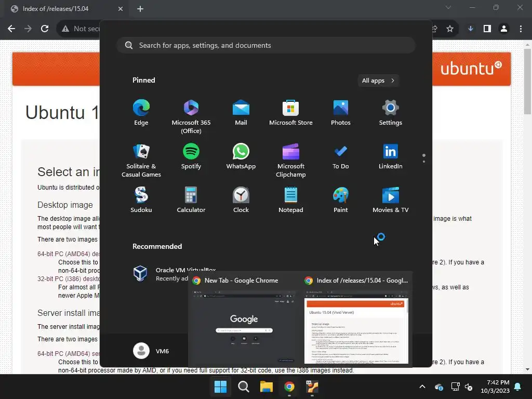Click the OneDrive cloud tray icon
Viewport: 532px width, 399px height.
pyautogui.click(x=438, y=387)
